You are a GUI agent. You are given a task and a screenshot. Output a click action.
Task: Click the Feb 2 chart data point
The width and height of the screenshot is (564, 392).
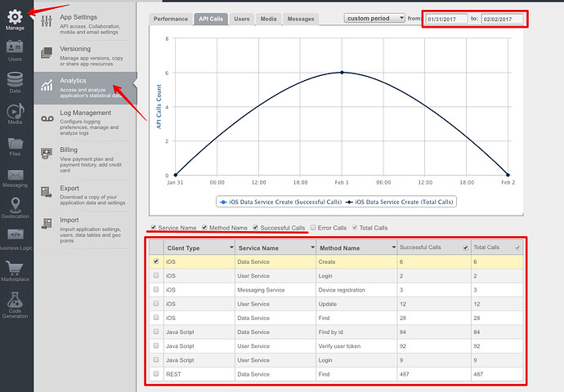click(x=508, y=175)
